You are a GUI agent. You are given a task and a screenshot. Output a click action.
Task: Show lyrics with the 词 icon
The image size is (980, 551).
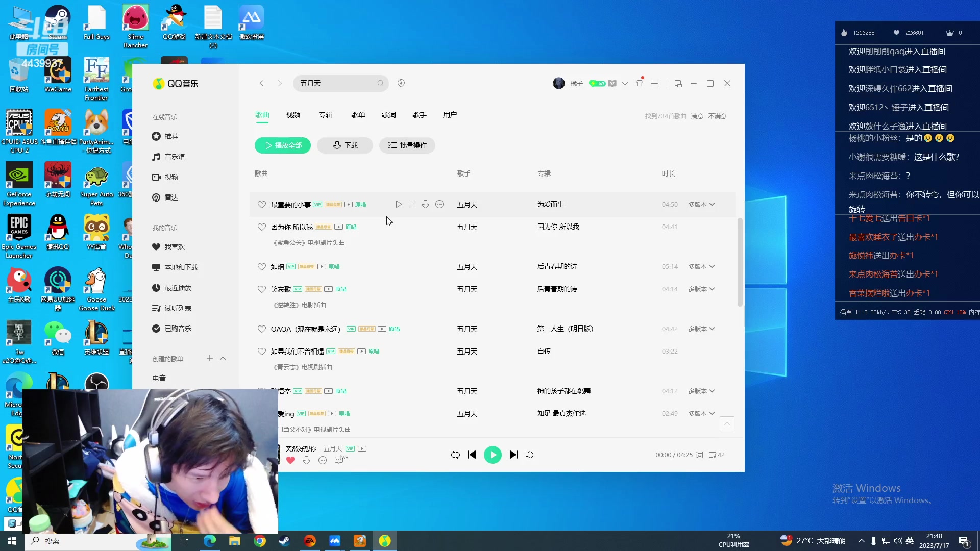(699, 455)
